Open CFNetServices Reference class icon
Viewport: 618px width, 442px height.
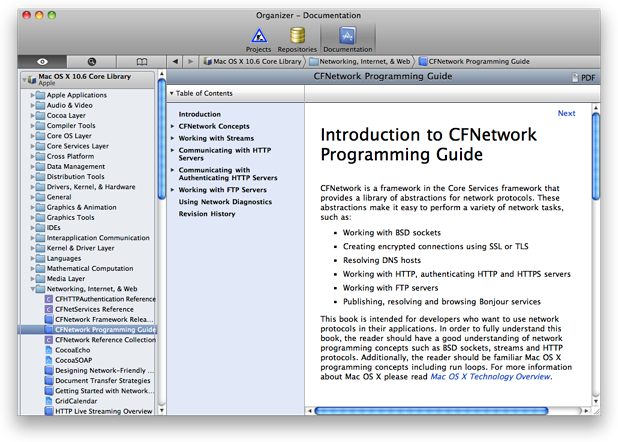click(49, 310)
